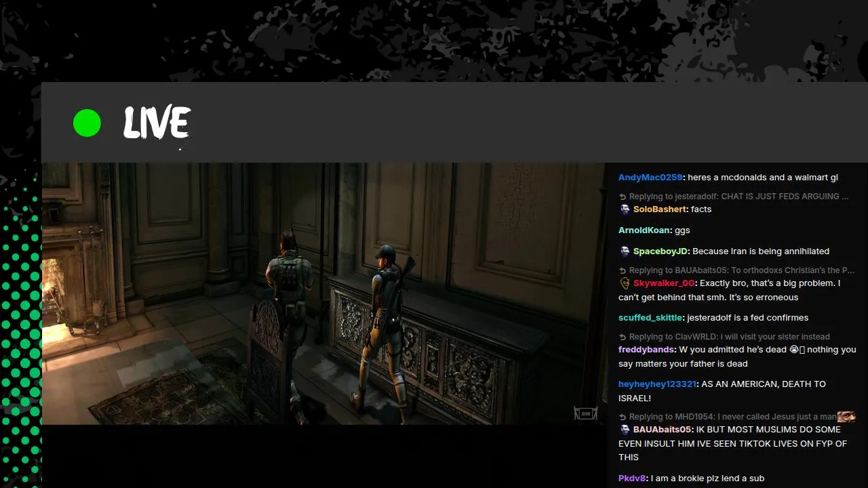Screen dimensions: 868x488
Task: Click reply arrow icon before 'Replying to MHD1954'
Action: pyautogui.click(x=623, y=417)
